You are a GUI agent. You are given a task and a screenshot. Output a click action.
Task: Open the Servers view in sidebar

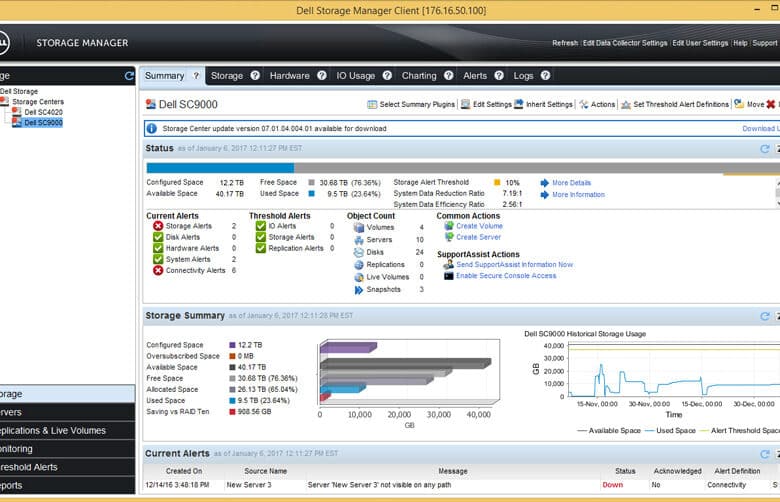[67, 412]
